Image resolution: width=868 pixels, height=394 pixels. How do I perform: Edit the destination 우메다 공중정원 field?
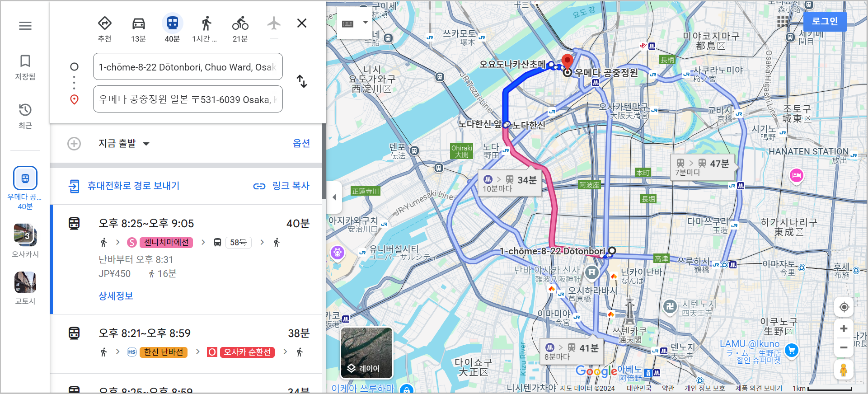point(188,99)
